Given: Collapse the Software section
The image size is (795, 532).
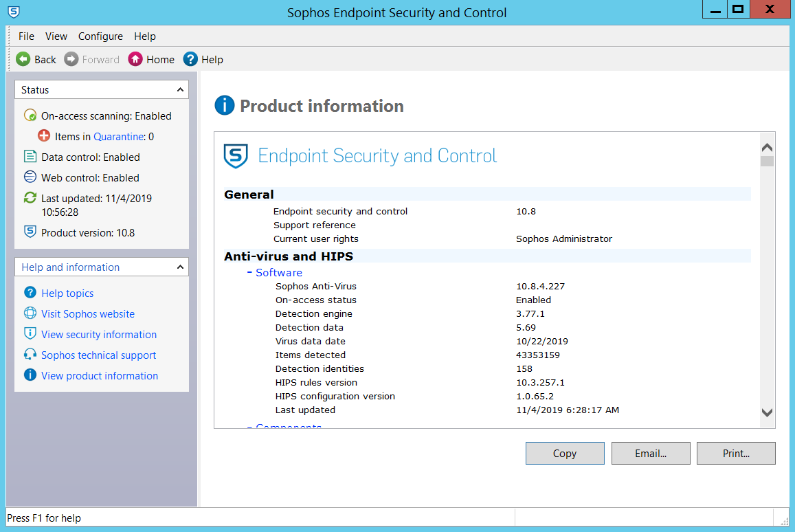Looking at the screenshot, I should click(249, 272).
